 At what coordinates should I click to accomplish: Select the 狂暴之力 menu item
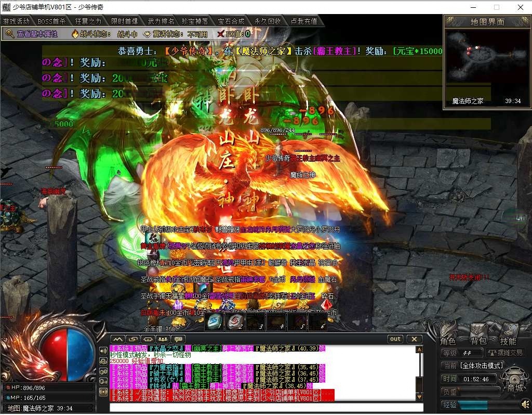click(x=88, y=21)
